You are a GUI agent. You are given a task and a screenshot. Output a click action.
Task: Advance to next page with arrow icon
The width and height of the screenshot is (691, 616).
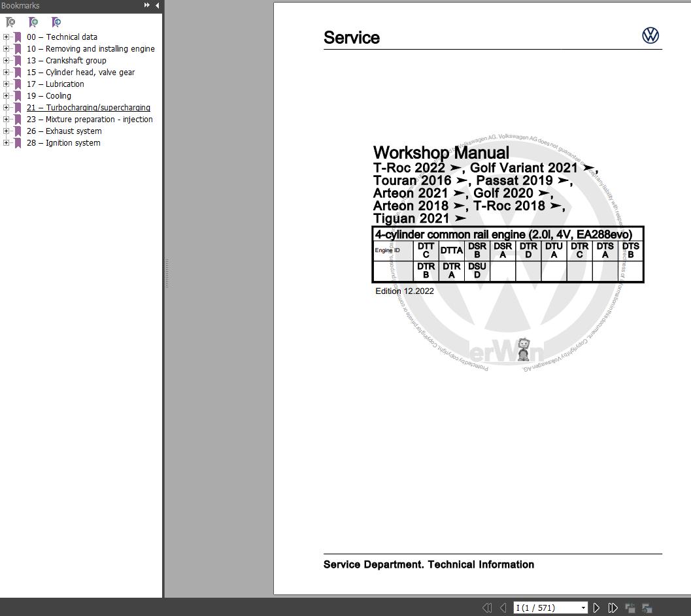pyautogui.click(x=597, y=608)
